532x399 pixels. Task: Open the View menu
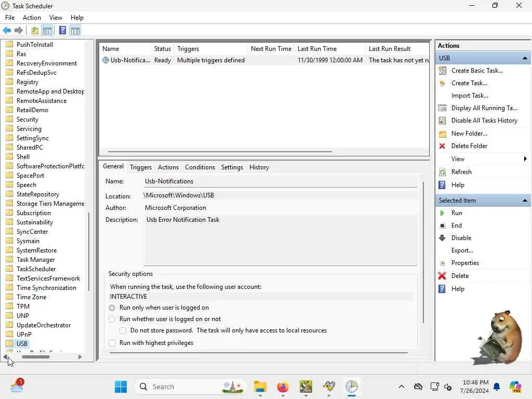[56, 18]
